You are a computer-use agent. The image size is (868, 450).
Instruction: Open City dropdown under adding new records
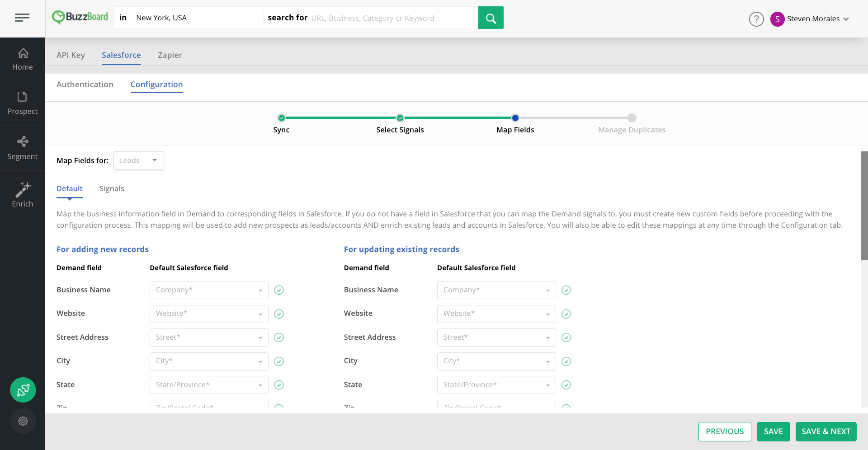(209, 361)
